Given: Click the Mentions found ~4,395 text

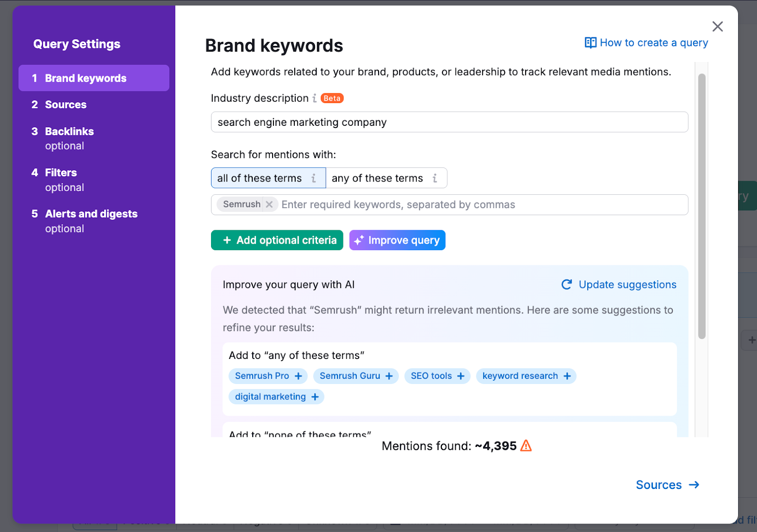Looking at the screenshot, I should pos(449,446).
